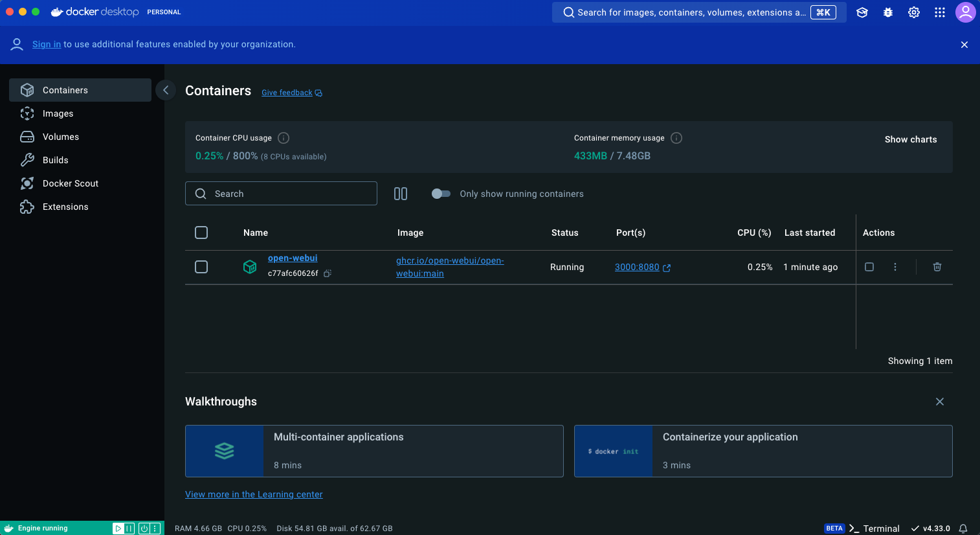980x535 pixels.
Task: Tick the select-all containers checkbox
Action: tap(201, 233)
